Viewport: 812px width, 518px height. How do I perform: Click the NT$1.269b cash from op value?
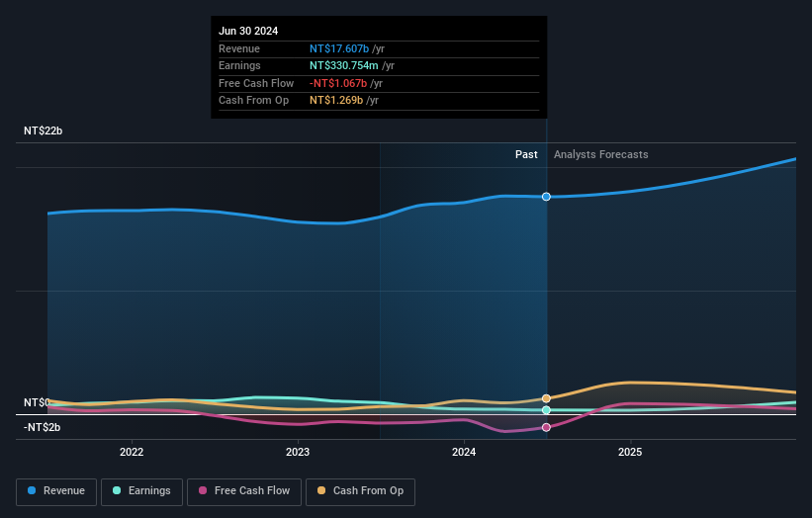click(x=336, y=101)
